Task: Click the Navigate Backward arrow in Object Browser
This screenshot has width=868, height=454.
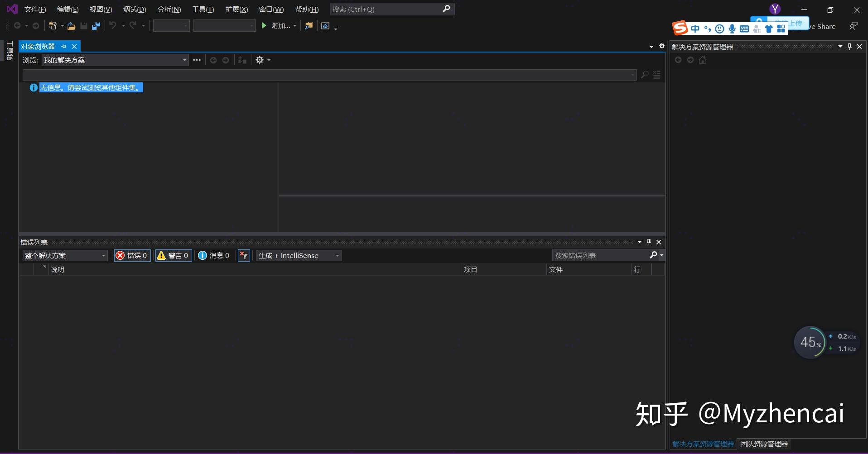Action: click(x=213, y=60)
